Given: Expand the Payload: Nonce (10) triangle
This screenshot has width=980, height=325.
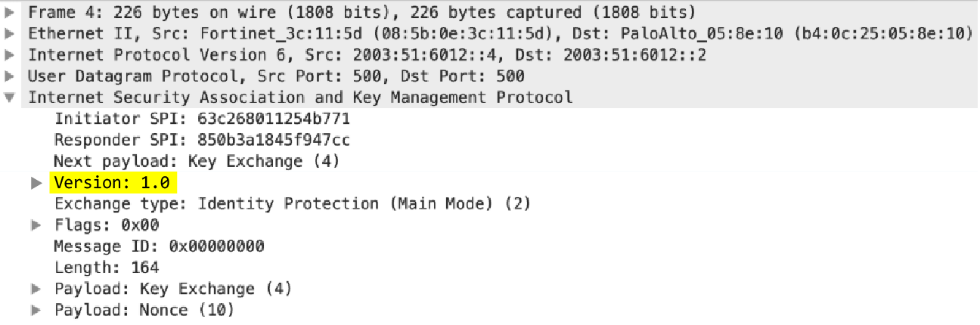Looking at the screenshot, I should tap(35, 310).
